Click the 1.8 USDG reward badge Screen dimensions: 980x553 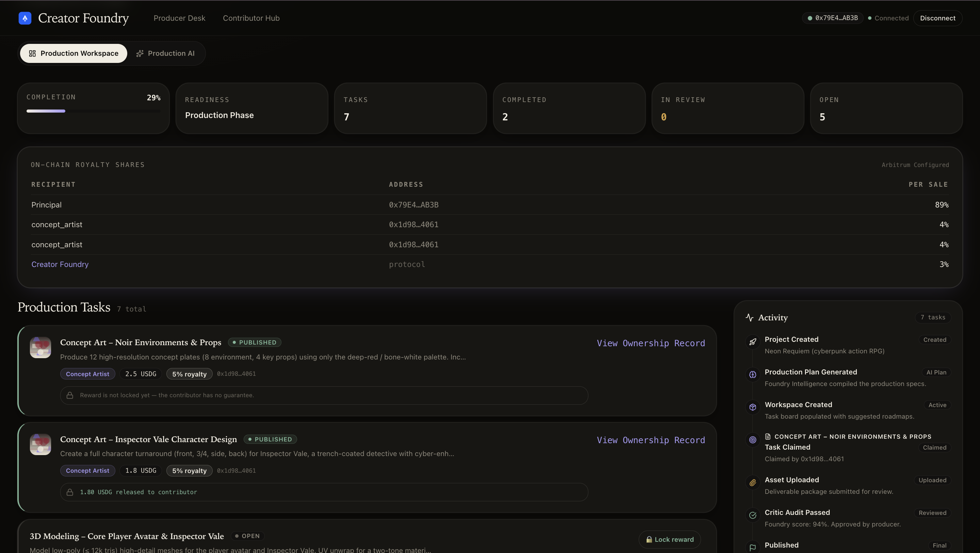(141, 470)
